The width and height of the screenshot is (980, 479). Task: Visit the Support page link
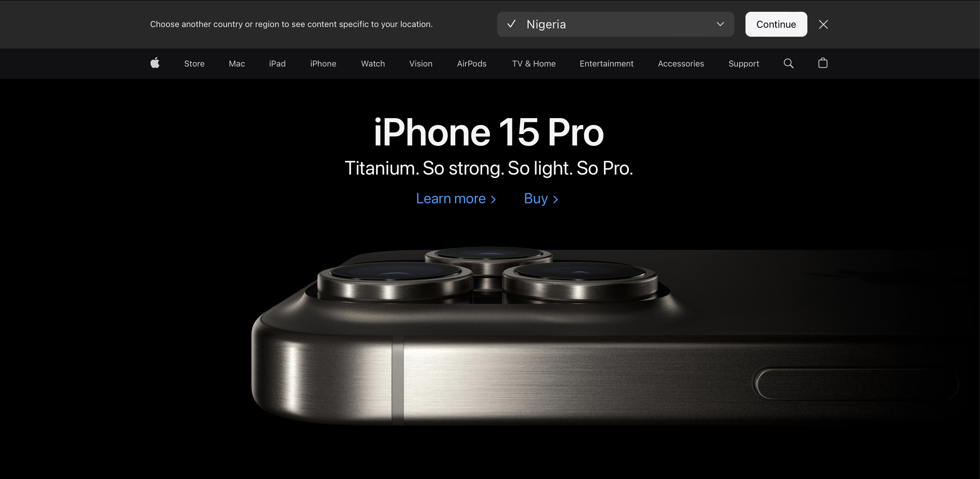(743, 64)
